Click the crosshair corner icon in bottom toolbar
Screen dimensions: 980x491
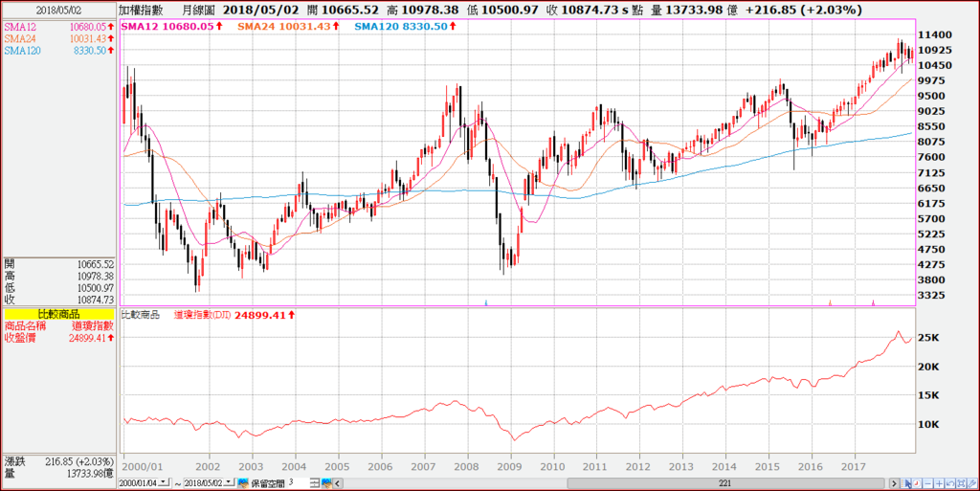pos(916,483)
